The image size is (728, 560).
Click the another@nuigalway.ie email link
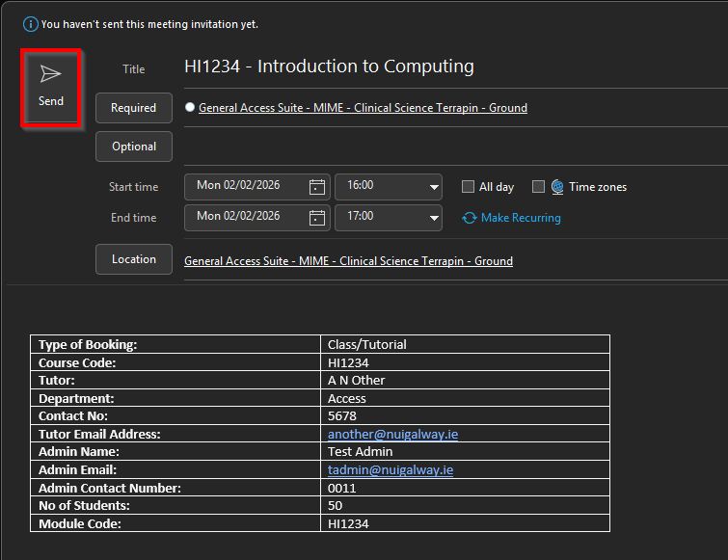392,434
